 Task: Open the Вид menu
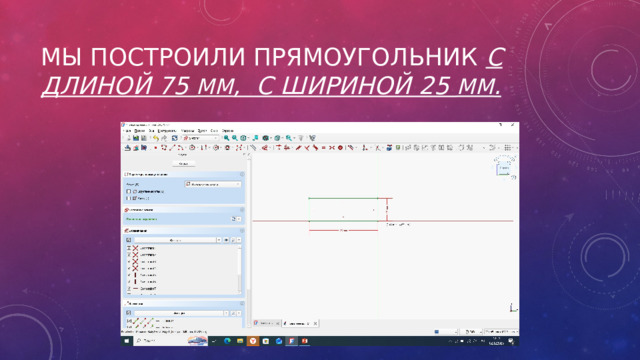coord(151,131)
